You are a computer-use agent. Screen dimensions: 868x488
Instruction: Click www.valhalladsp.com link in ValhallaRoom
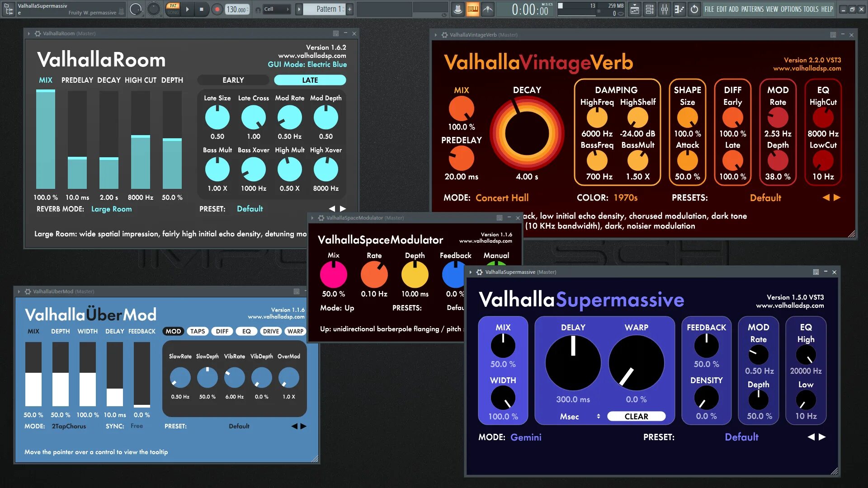312,56
